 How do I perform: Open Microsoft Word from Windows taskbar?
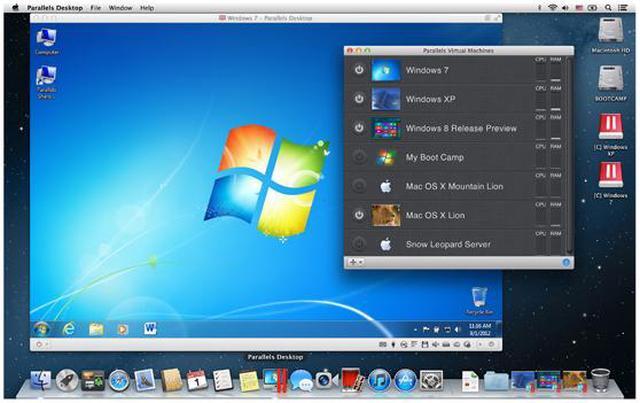tap(150, 329)
